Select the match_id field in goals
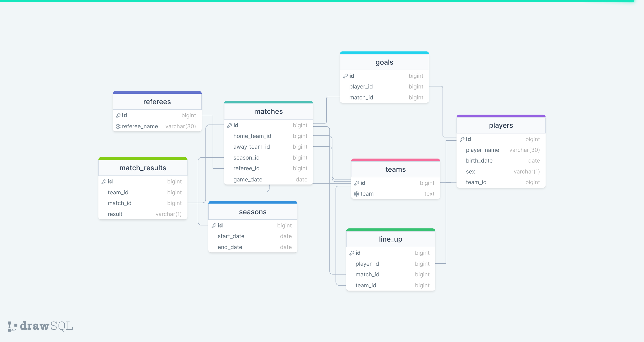Viewport: 644px width, 342px height. tap(361, 97)
